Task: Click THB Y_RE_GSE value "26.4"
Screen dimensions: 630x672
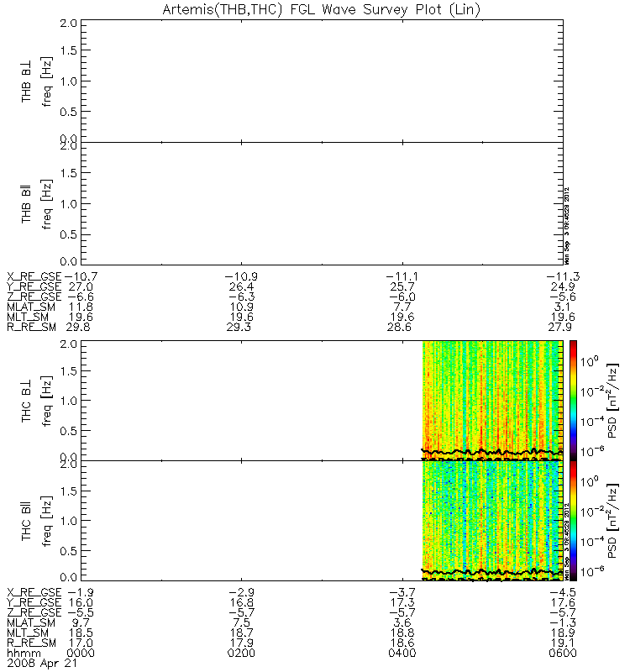Action: pyautogui.click(x=241, y=286)
